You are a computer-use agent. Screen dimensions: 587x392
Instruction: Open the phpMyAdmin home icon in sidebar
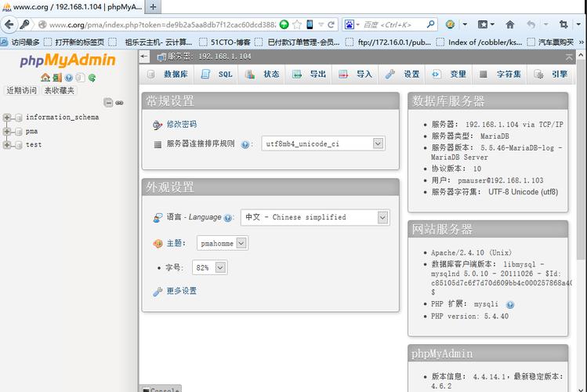(x=45, y=78)
